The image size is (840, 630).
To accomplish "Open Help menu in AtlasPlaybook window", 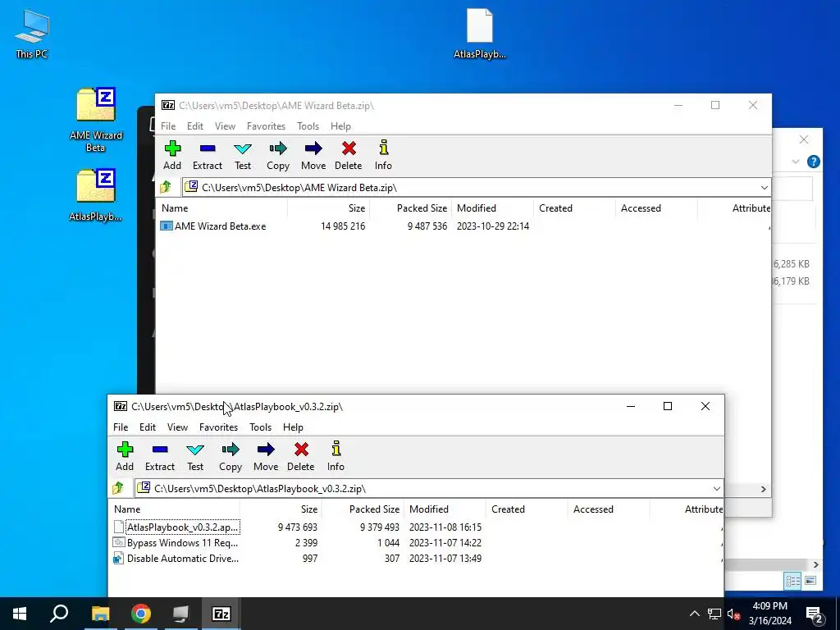I will 293,427.
